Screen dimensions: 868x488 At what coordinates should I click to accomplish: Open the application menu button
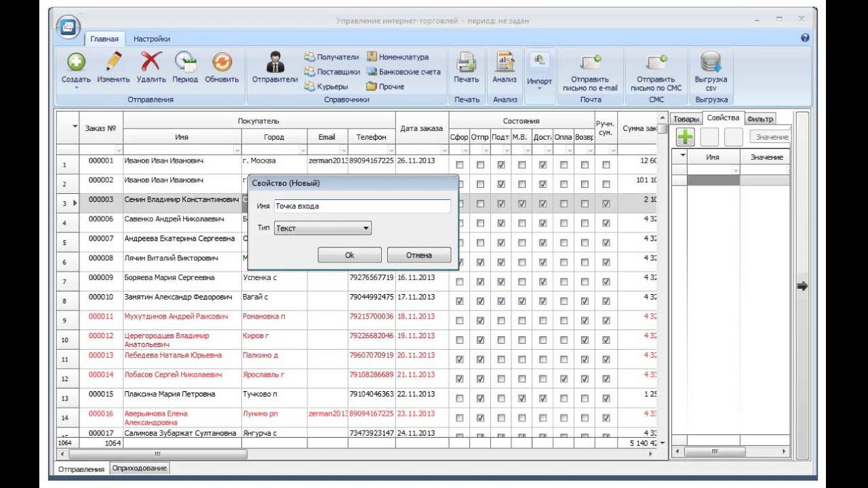pos(69,27)
